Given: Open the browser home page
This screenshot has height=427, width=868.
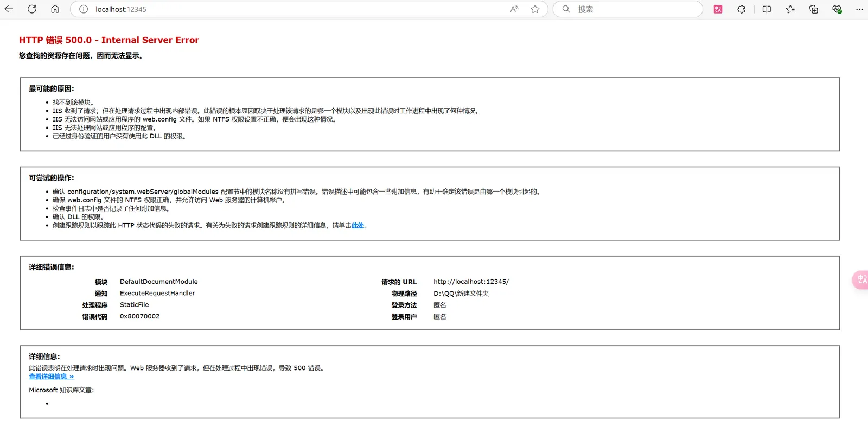Looking at the screenshot, I should pos(55,9).
